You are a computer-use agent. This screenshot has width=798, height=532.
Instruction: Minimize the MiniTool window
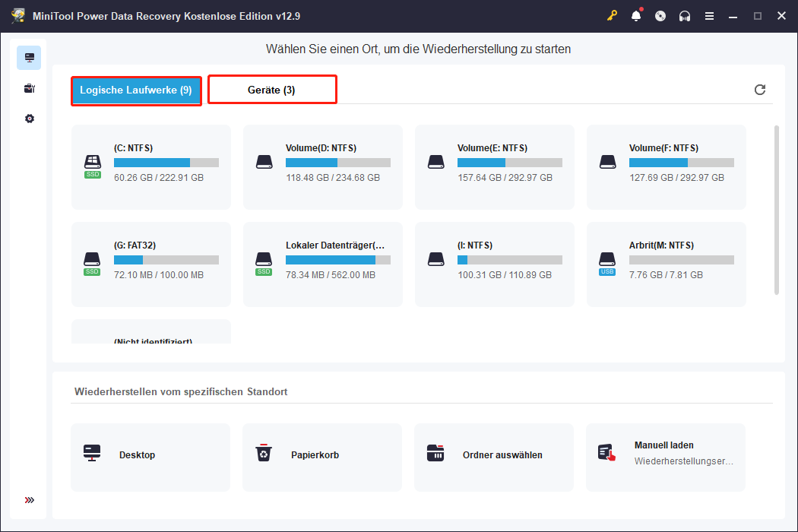pos(733,16)
